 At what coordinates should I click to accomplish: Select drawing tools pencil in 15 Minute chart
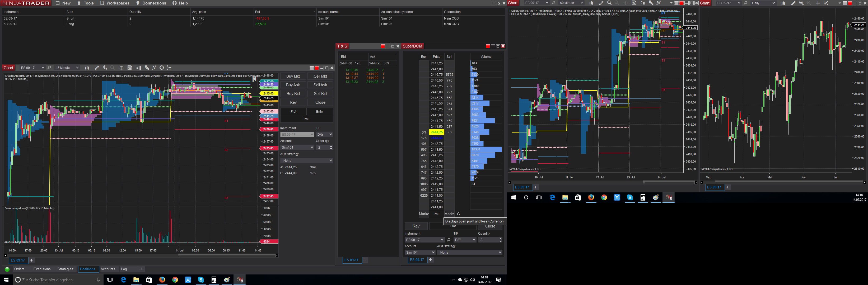point(97,68)
